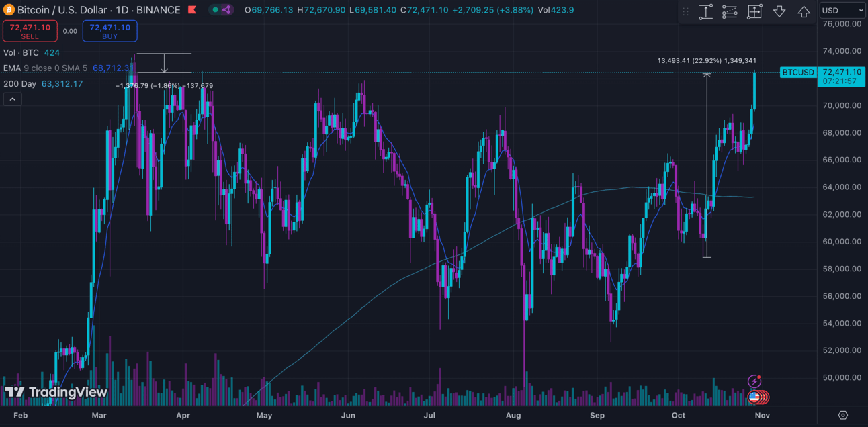Open the USD currency dropdown

coord(842,11)
